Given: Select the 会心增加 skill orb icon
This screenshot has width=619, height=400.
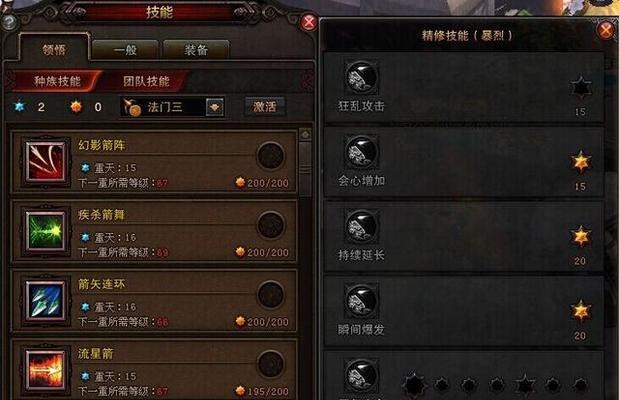Looking at the screenshot, I should coord(361,152).
